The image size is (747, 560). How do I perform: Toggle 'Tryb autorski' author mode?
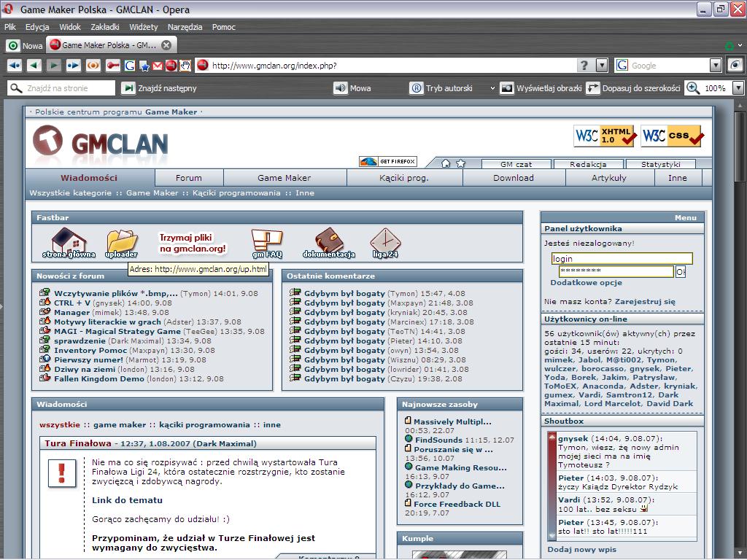click(x=441, y=88)
